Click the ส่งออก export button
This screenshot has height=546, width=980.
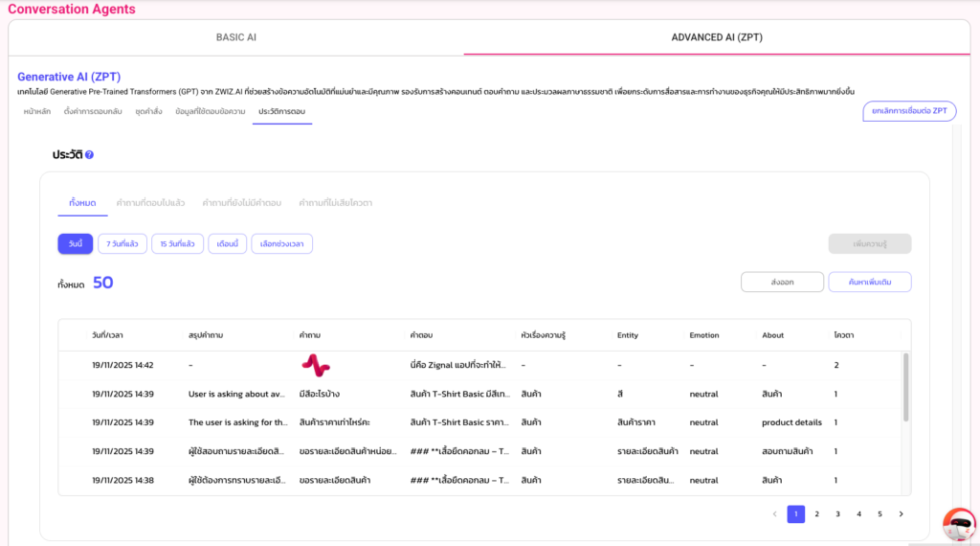point(782,282)
